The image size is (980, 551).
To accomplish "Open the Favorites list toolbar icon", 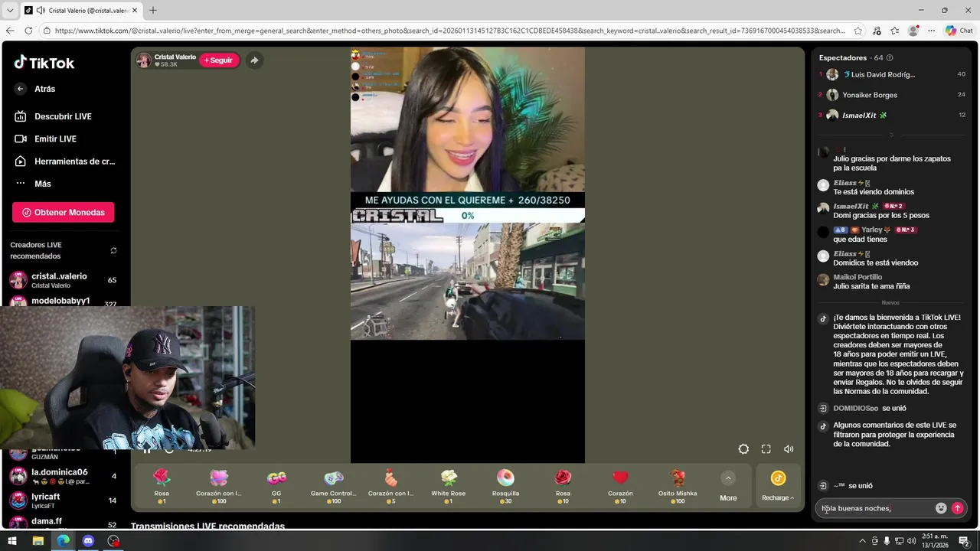I will click(895, 31).
